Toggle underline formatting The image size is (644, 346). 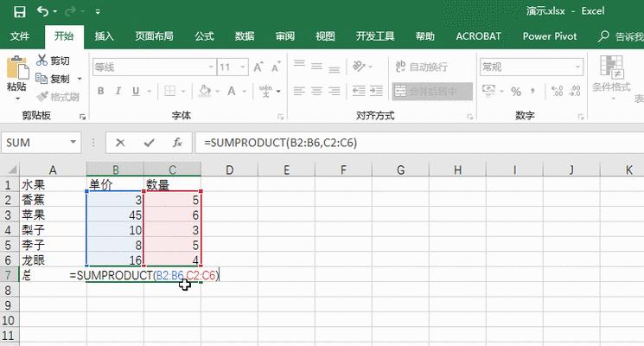click(136, 91)
